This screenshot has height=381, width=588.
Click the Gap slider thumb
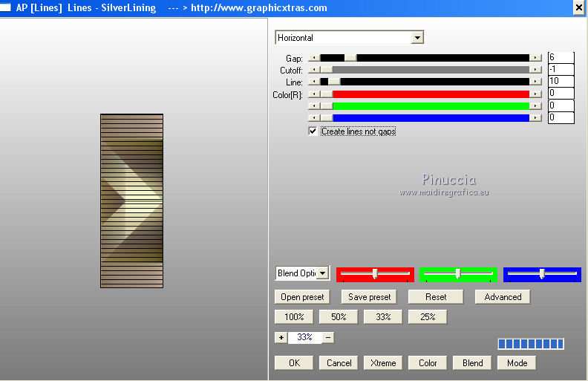point(350,58)
